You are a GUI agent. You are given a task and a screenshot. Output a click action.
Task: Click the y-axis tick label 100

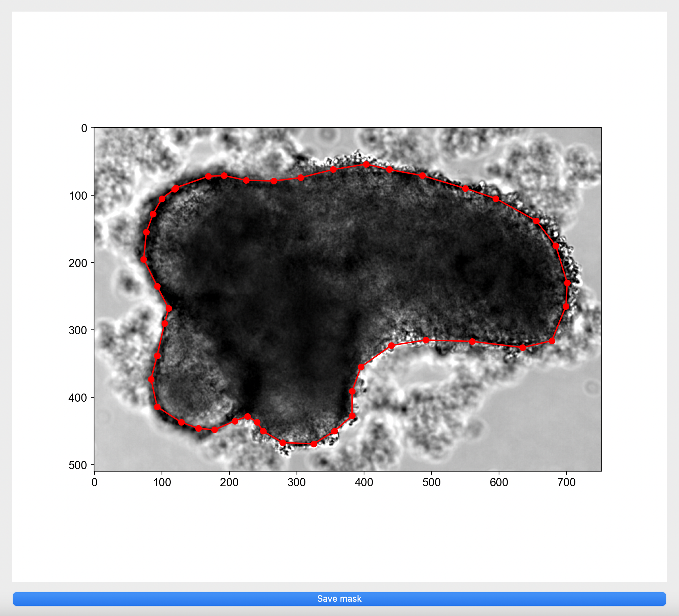[x=78, y=196]
